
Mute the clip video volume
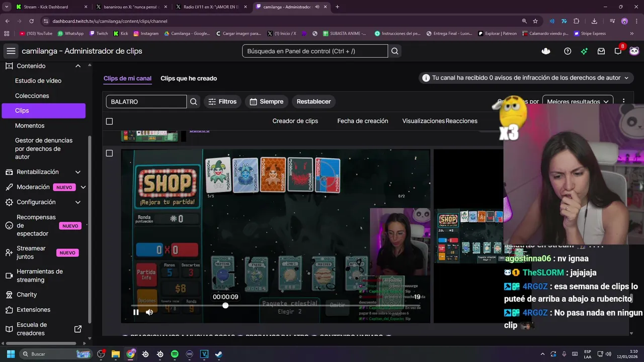coord(149,312)
